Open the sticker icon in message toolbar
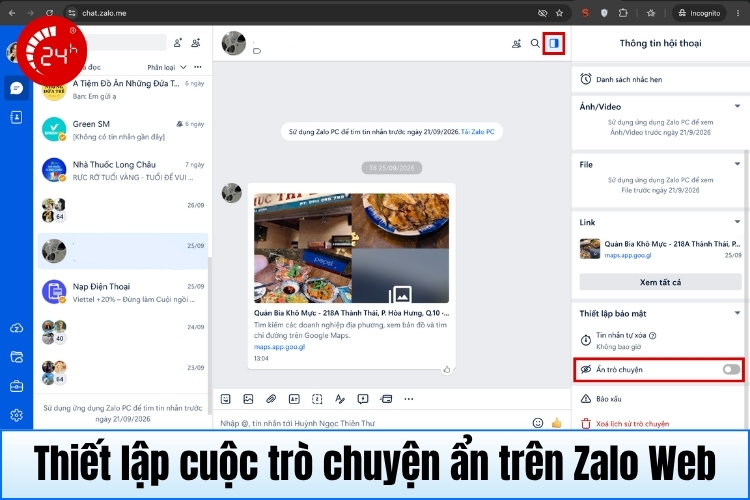Viewport: 750px width, 500px height. click(x=225, y=399)
